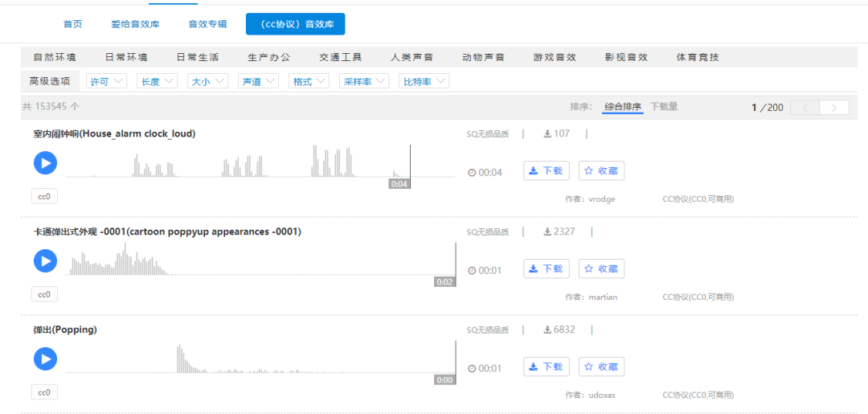Download the cartoon poppyup appearances sound
This screenshot has height=414, width=868.
(x=547, y=268)
